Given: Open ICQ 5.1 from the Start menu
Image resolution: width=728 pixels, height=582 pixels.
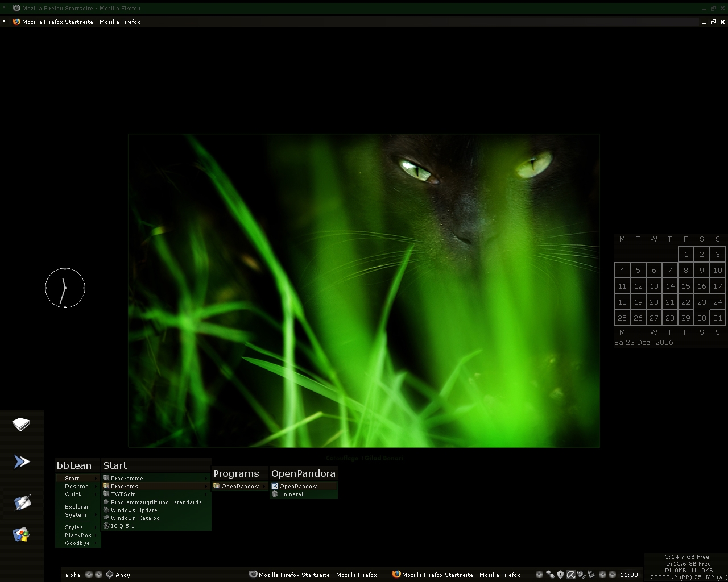Looking at the screenshot, I should pyautogui.click(x=122, y=526).
